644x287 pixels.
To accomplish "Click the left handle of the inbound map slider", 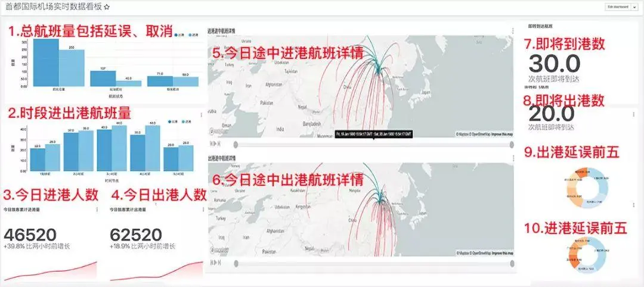I will point(236,144).
